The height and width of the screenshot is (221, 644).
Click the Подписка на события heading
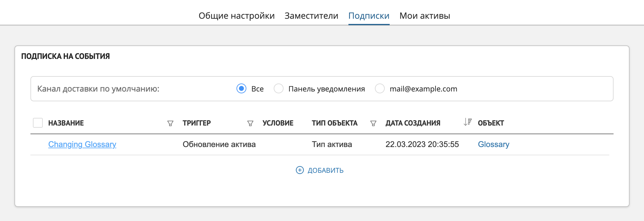click(x=65, y=56)
